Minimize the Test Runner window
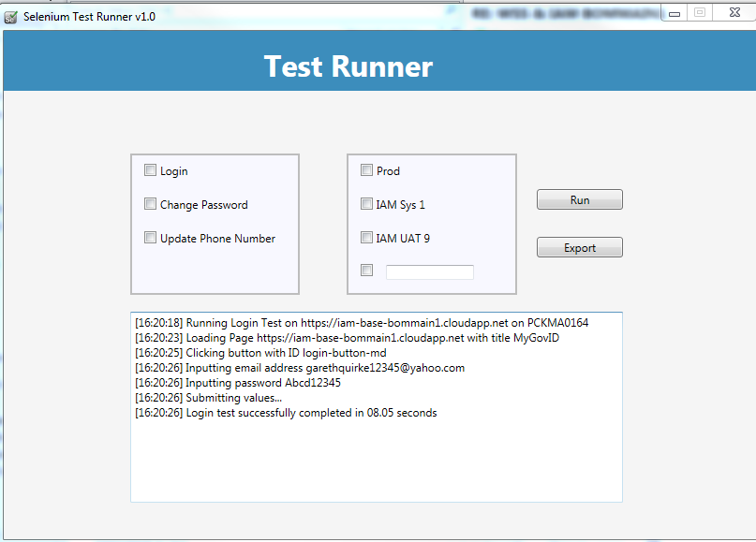The image size is (756, 542). [674, 12]
